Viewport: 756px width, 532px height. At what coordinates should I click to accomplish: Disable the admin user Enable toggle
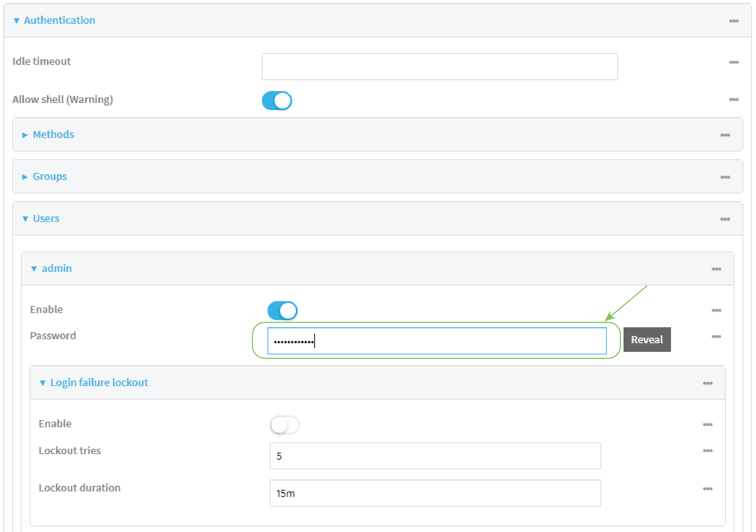pyautogui.click(x=282, y=310)
